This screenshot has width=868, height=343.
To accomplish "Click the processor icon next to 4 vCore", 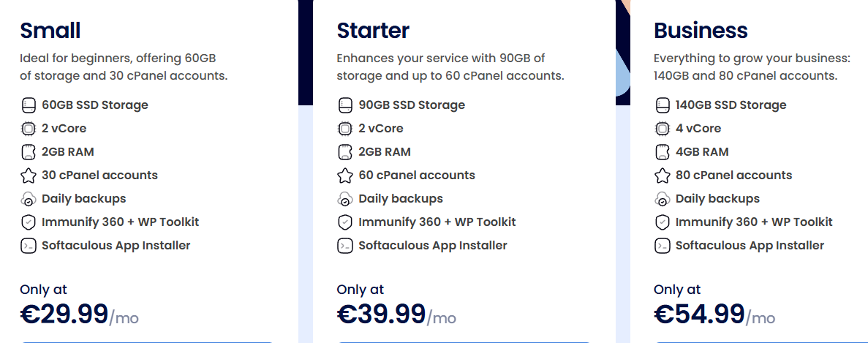I will [662, 129].
